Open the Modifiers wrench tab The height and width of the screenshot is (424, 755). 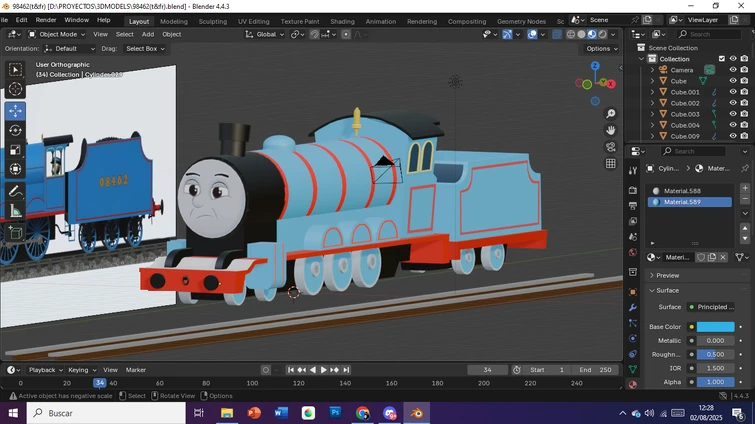(x=633, y=307)
